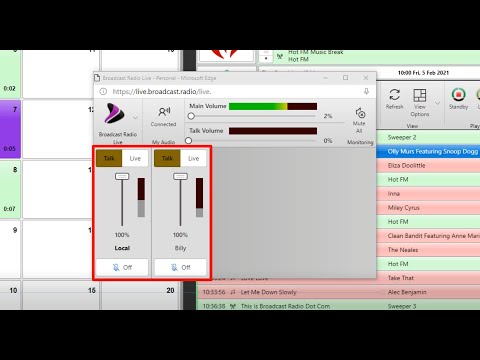Toggle the Billy microphone Off button
This screenshot has height=360, width=480.
coord(180,267)
